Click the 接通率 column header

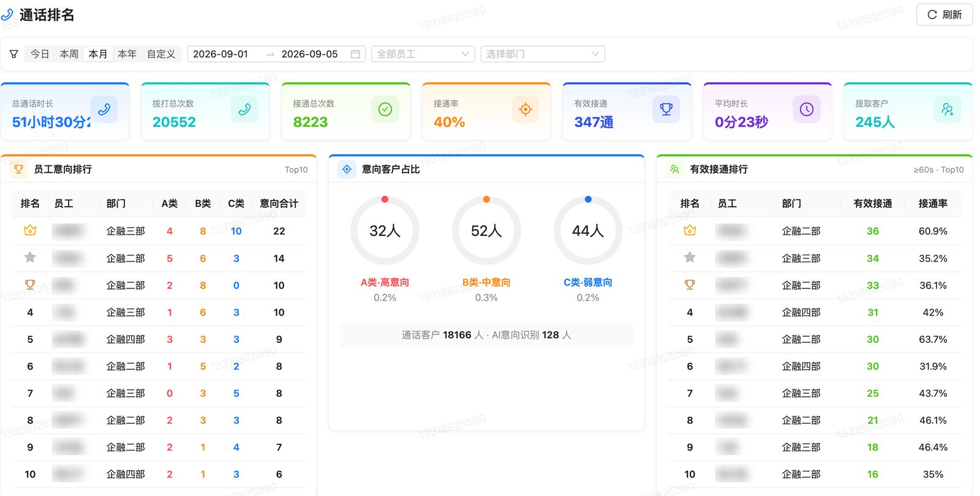(x=933, y=203)
